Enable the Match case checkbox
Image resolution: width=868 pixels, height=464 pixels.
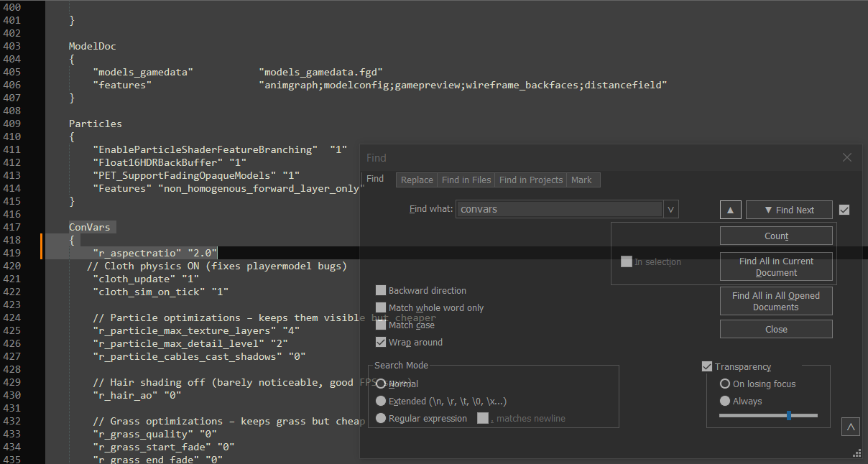point(381,325)
